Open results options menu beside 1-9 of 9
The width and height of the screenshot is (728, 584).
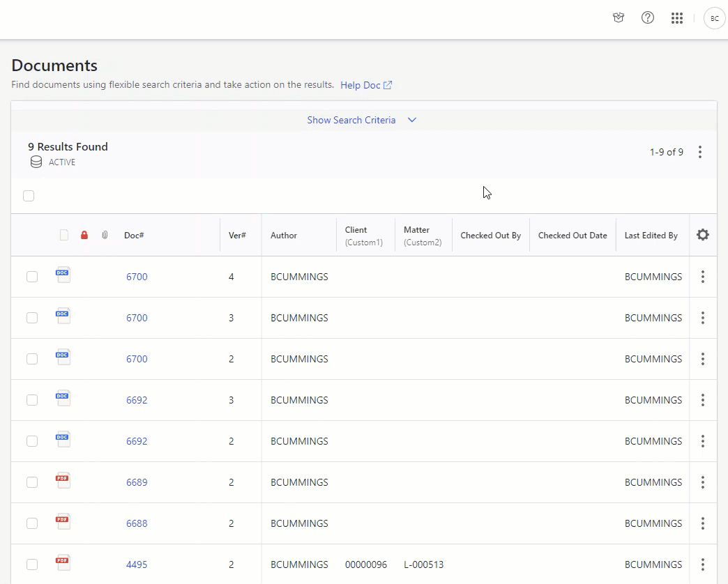coord(700,152)
